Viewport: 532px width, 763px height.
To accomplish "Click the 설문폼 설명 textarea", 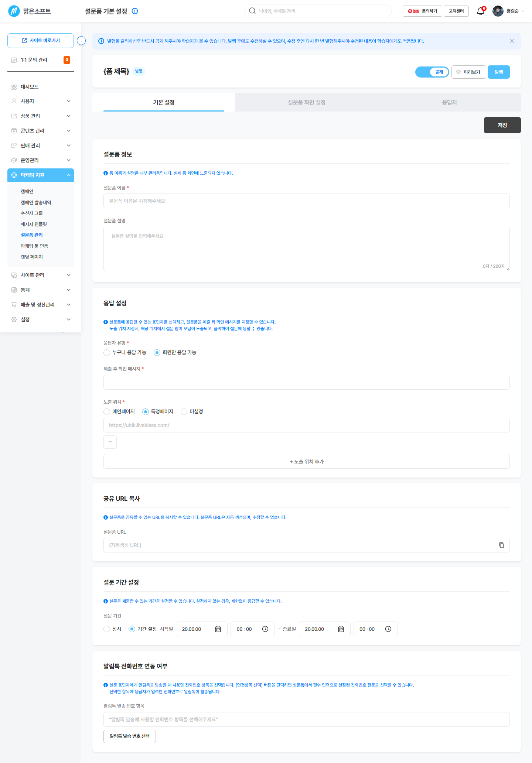I will 307,249.
